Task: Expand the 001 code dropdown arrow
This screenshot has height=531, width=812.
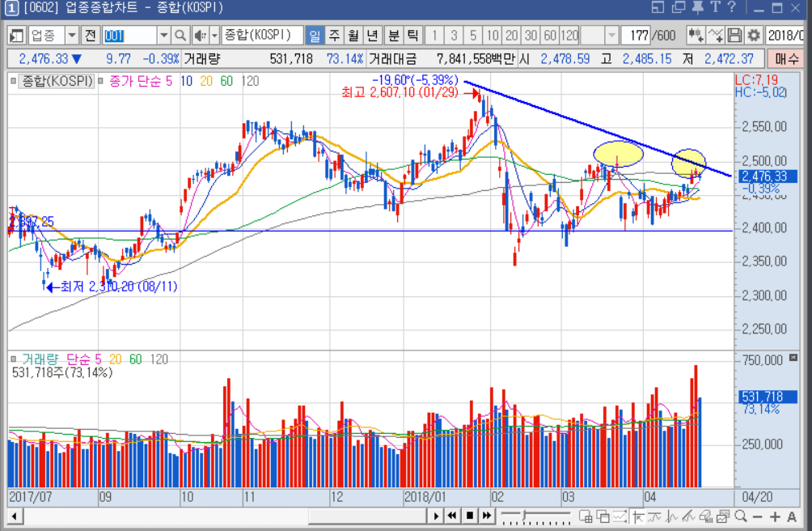Action: tap(163, 36)
